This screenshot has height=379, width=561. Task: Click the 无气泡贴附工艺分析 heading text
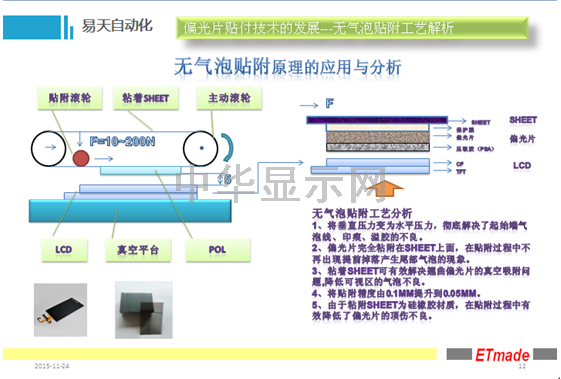pos(362,214)
